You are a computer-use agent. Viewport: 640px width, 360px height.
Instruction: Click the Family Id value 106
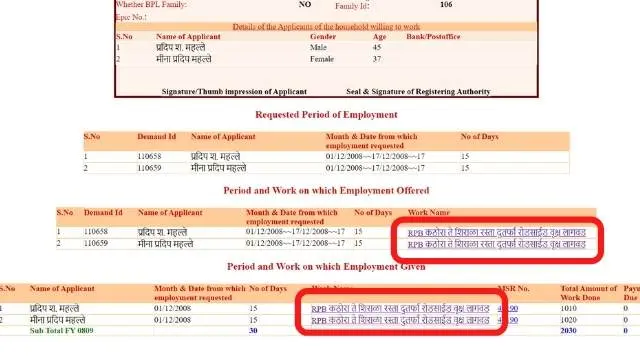446,4
